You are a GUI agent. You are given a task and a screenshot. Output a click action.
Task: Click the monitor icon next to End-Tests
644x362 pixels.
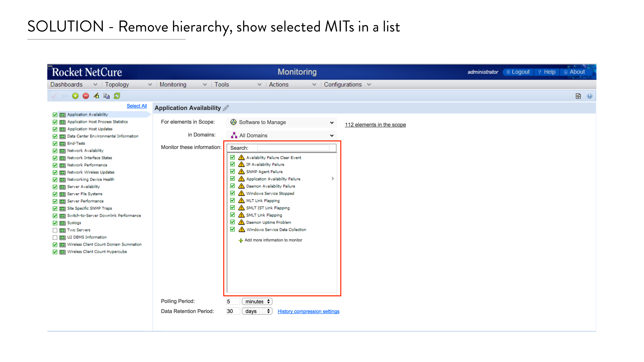tap(62, 143)
